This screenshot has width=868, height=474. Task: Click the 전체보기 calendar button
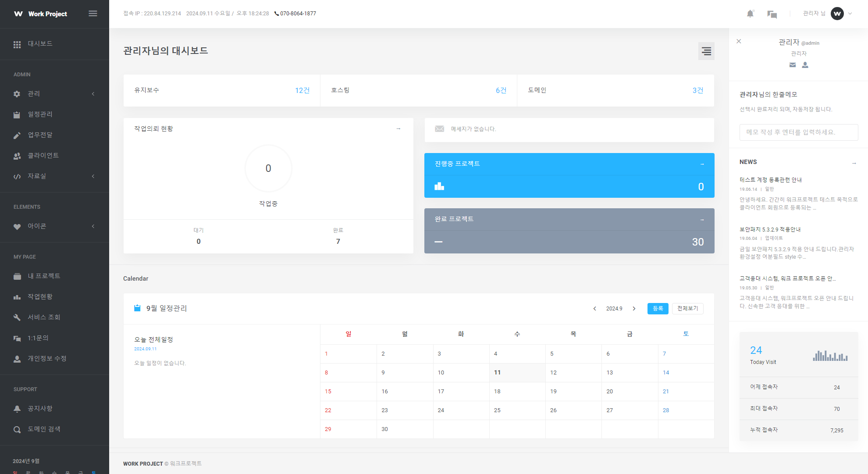tap(687, 309)
